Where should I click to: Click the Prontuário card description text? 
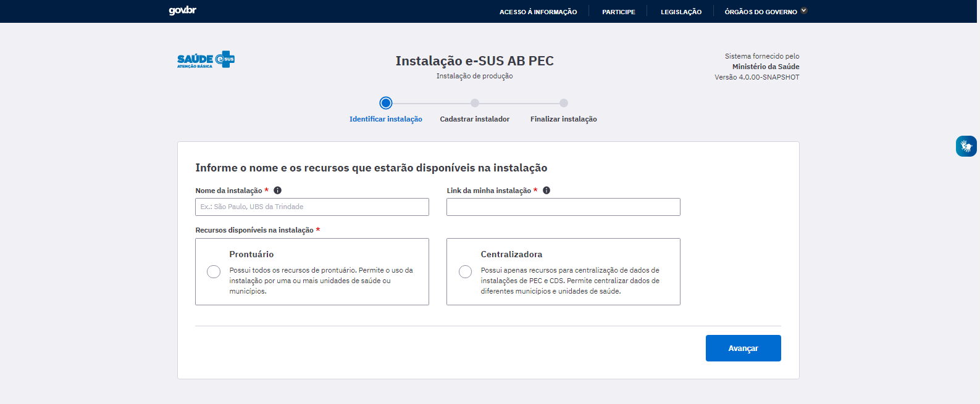321,281
